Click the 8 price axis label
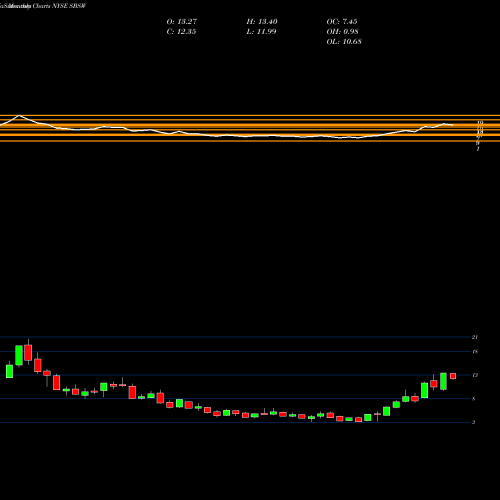This screenshot has height=500, width=500. pos(474,399)
